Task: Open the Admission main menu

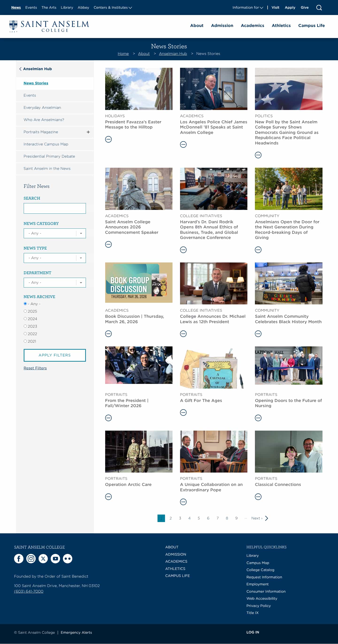Action: (222, 26)
